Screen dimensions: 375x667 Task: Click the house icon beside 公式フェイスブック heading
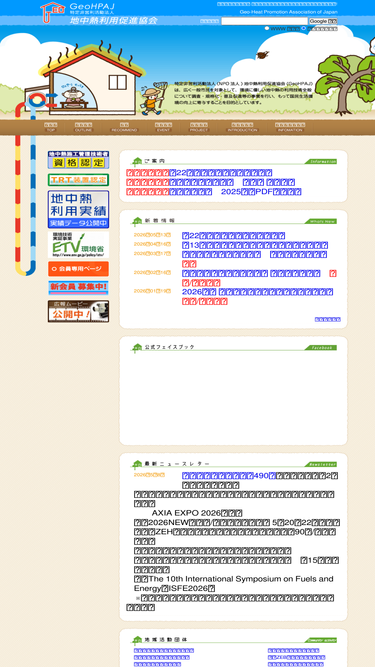[137, 348]
